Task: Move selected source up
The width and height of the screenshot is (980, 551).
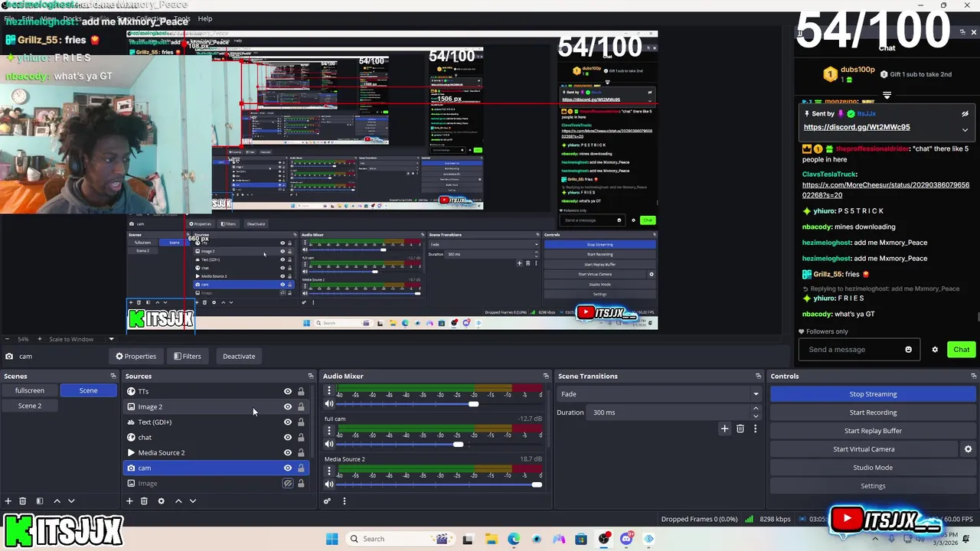Action: (x=178, y=501)
